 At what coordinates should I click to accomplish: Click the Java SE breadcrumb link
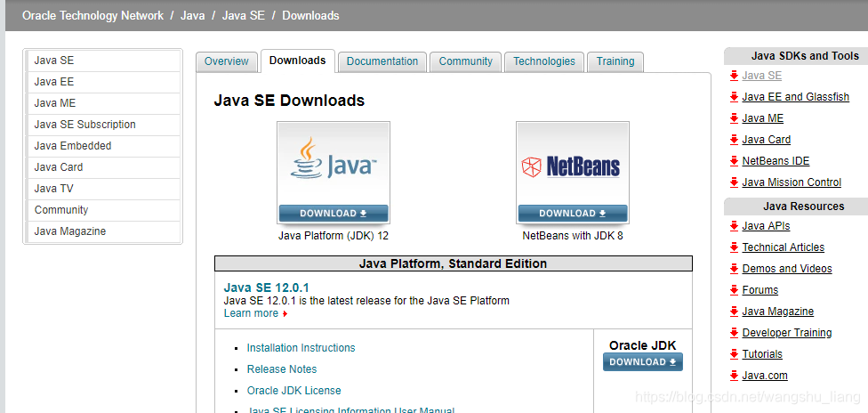pos(244,15)
